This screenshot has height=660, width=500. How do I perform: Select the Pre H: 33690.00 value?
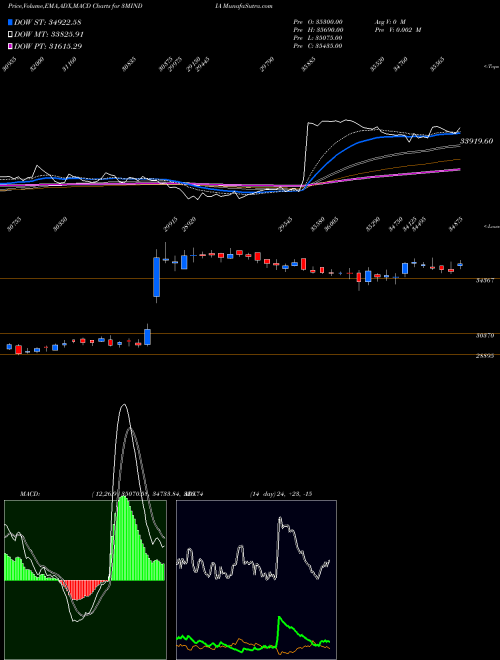click(318, 30)
